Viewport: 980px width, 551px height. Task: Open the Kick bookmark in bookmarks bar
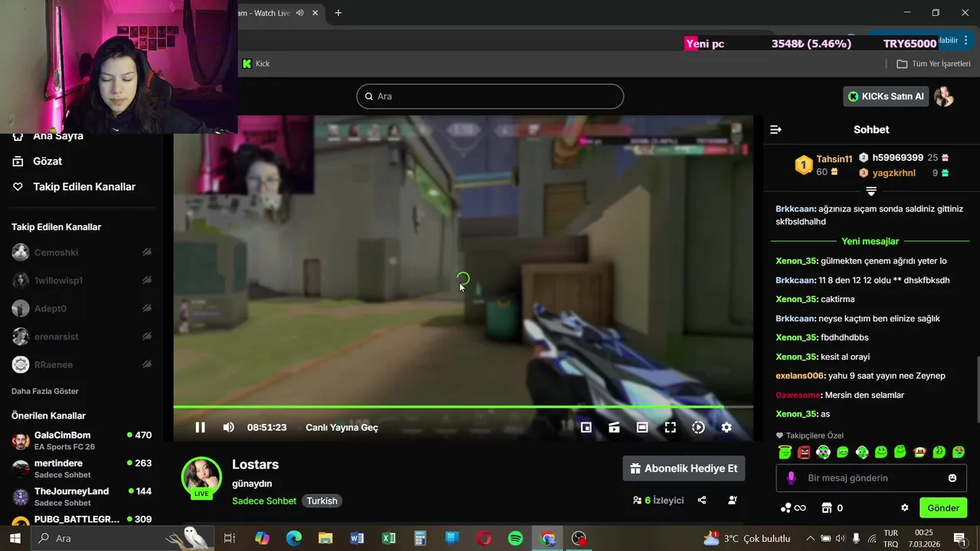tap(256, 64)
